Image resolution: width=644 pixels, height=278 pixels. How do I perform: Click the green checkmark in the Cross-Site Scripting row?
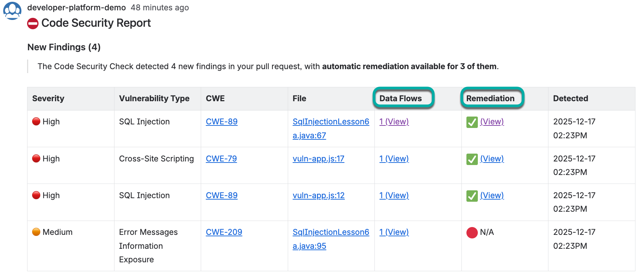[x=472, y=159]
